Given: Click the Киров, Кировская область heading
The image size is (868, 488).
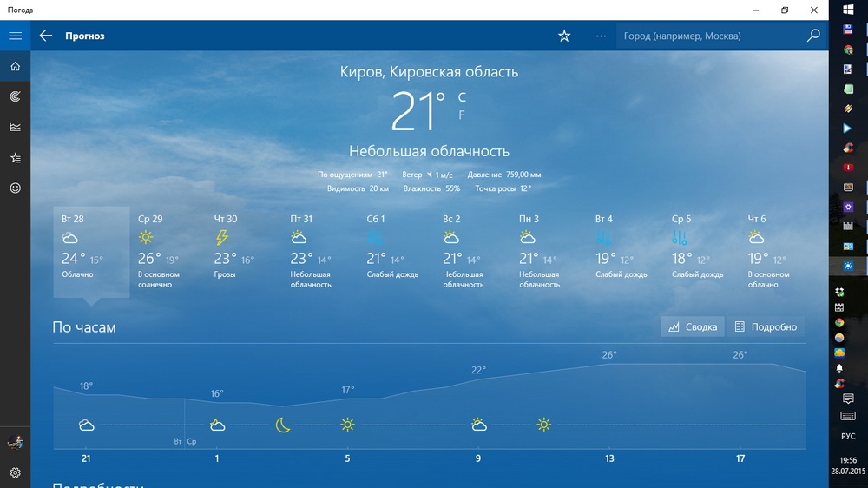Looking at the screenshot, I should [429, 72].
